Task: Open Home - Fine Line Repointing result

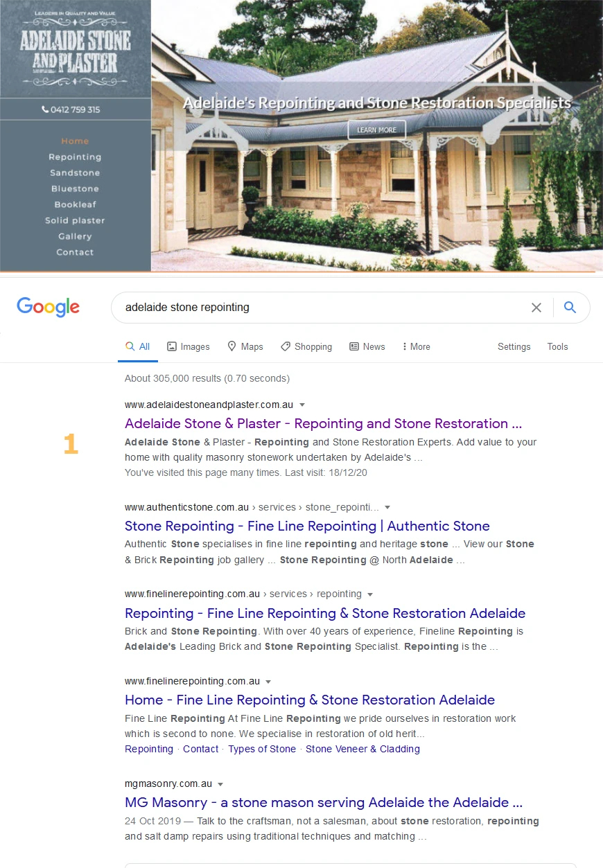Action: coord(310,700)
